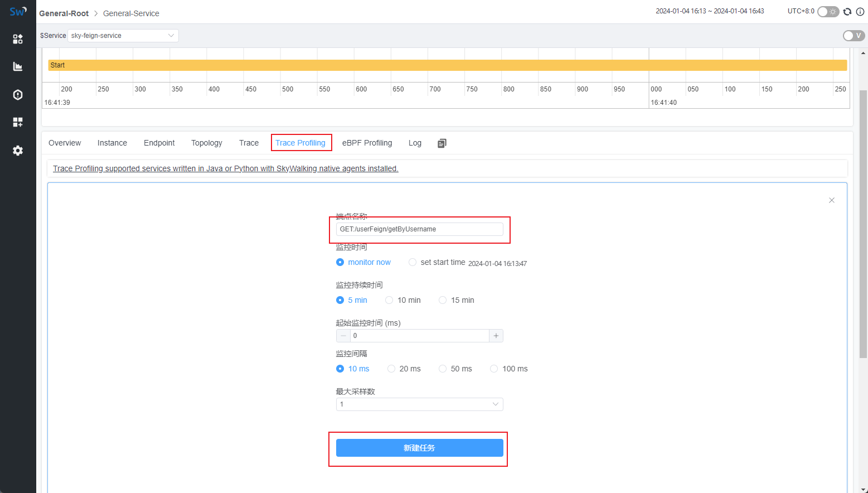Viewport: 868px width, 493px height.
Task: Open the chart metrics icon in sidebar
Action: tap(18, 66)
